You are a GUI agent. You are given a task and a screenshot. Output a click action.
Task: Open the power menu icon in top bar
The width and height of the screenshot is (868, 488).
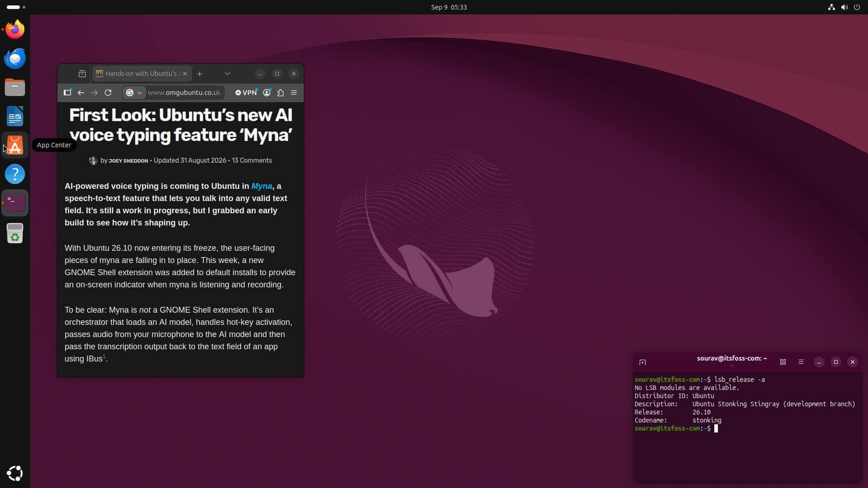(x=857, y=7)
